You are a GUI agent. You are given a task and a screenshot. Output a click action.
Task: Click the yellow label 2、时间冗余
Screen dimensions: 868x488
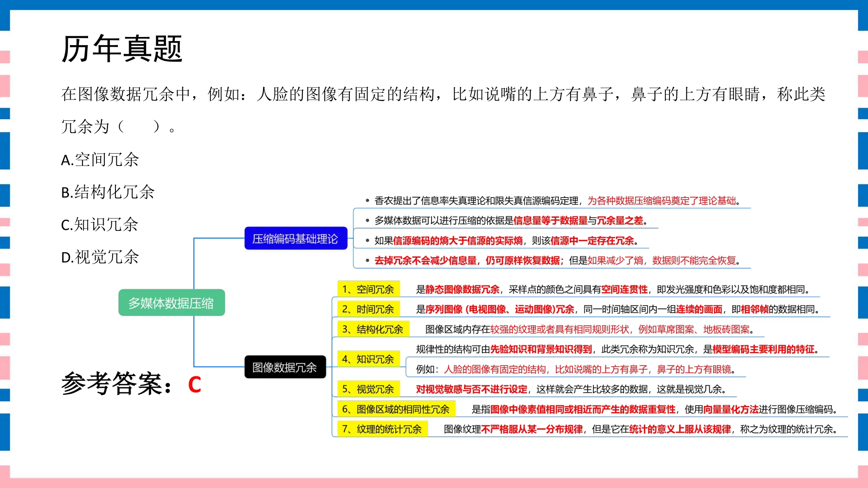point(368,309)
